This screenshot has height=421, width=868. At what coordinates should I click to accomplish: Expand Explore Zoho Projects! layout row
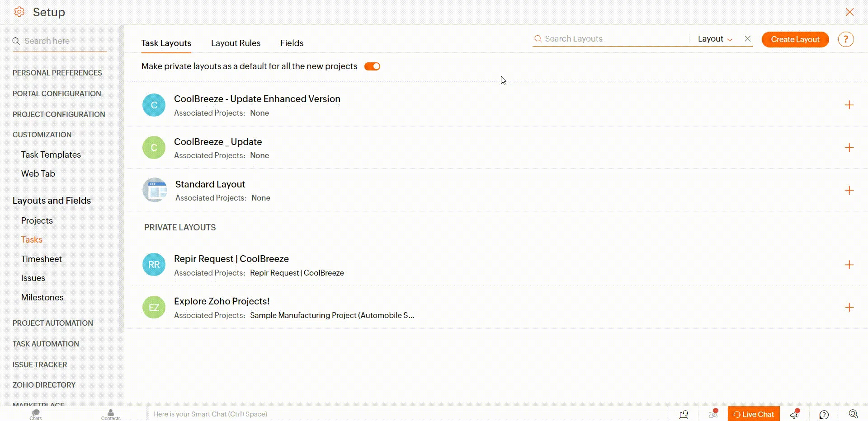tap(849, 308)
